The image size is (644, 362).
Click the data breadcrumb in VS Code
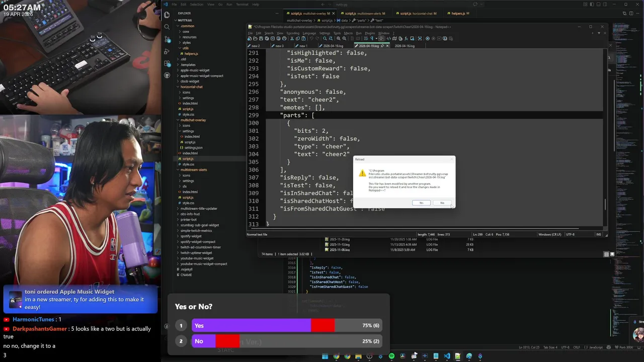coord(345,20)
